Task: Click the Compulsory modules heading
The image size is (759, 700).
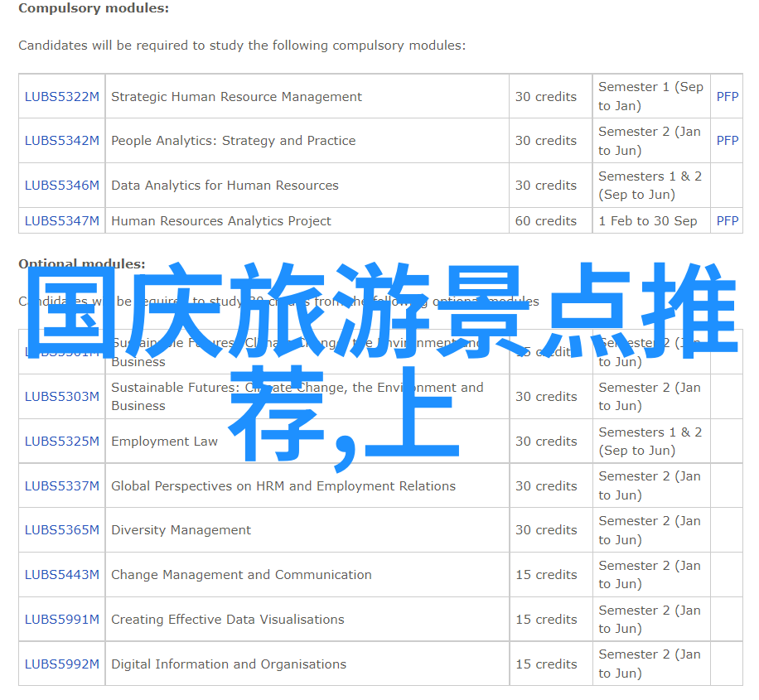Action: pyautogui.click(x=94, y=8)
